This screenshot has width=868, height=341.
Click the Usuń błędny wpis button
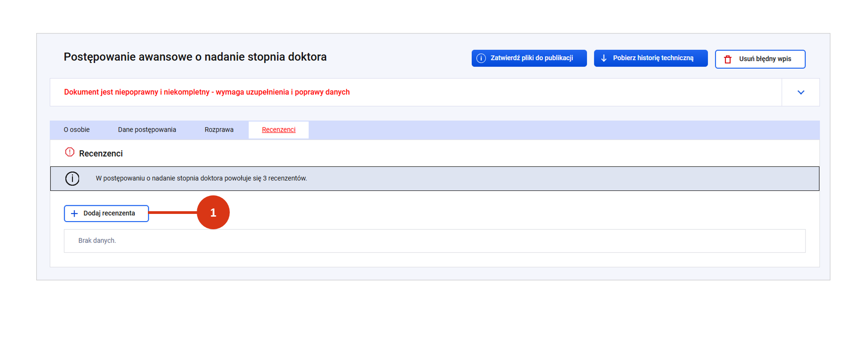coord(760,59)
